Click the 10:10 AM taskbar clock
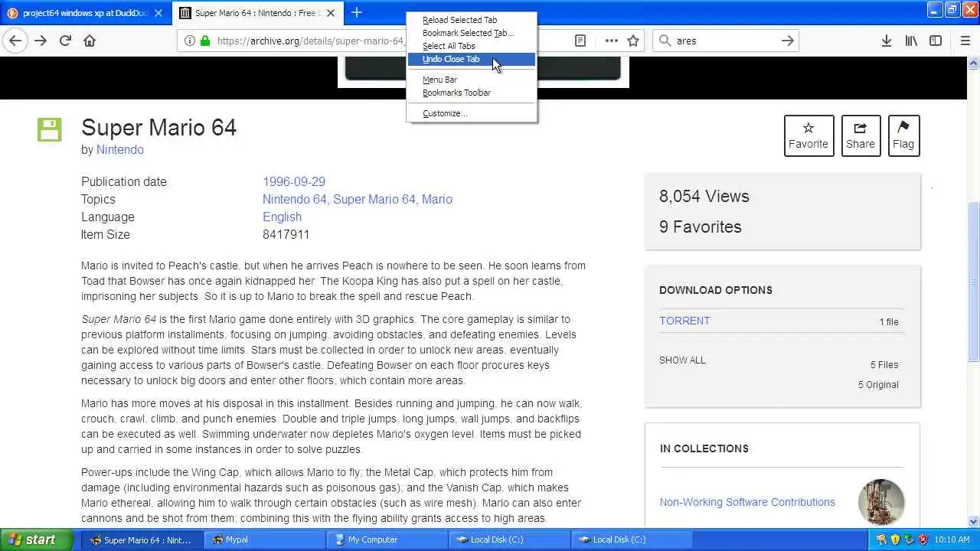This screenshot has width=980, height=551. (x=952, y=540)
